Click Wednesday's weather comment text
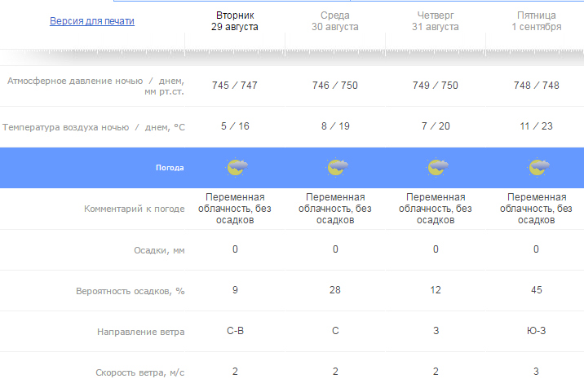The width and height of the screenshot is (584, 392). pyautogui.click(x=335, y=209)
